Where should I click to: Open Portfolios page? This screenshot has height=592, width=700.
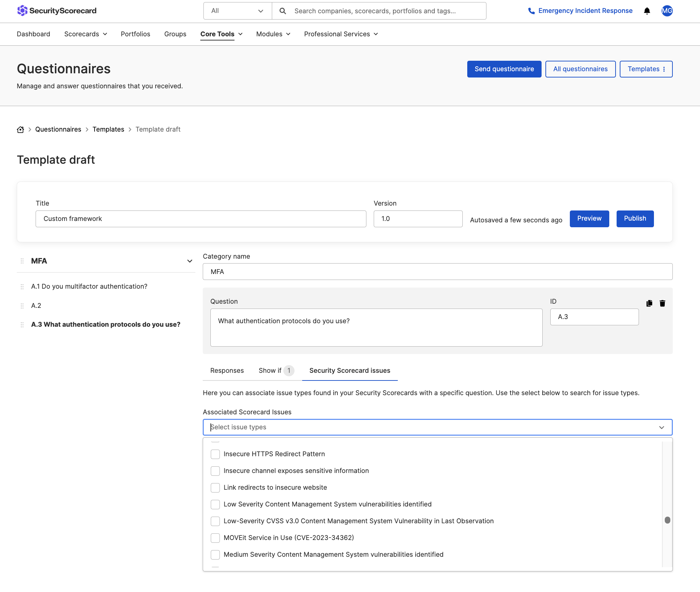(135, 34)
